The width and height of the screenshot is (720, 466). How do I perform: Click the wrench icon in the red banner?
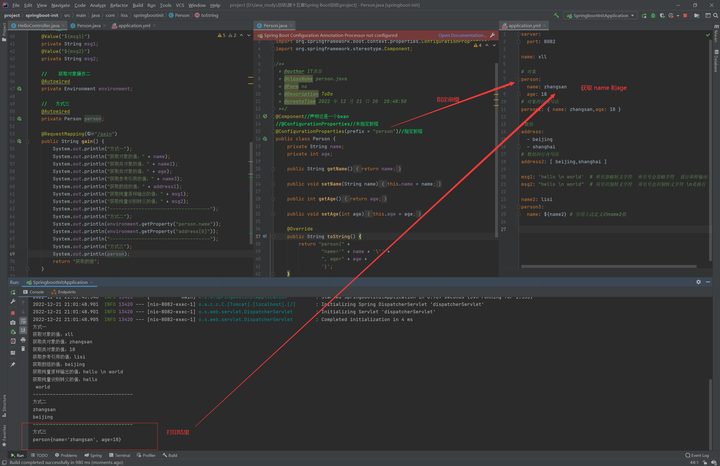(492, 35)
